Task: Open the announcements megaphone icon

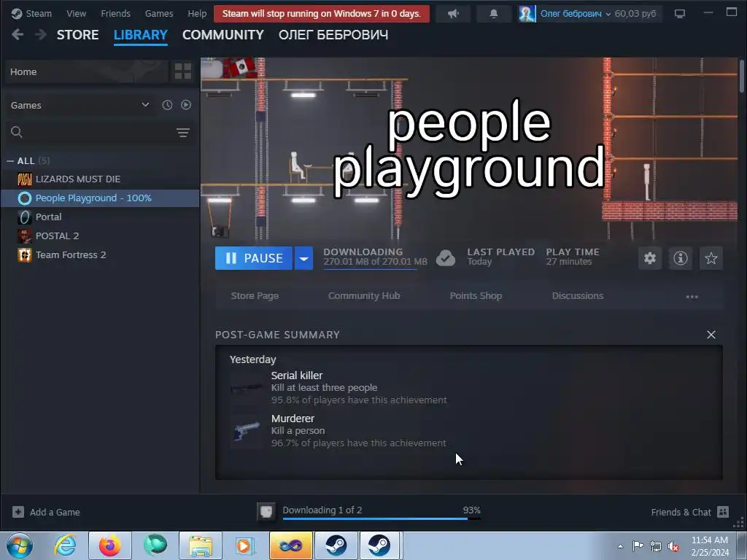Action: (453, 14)
